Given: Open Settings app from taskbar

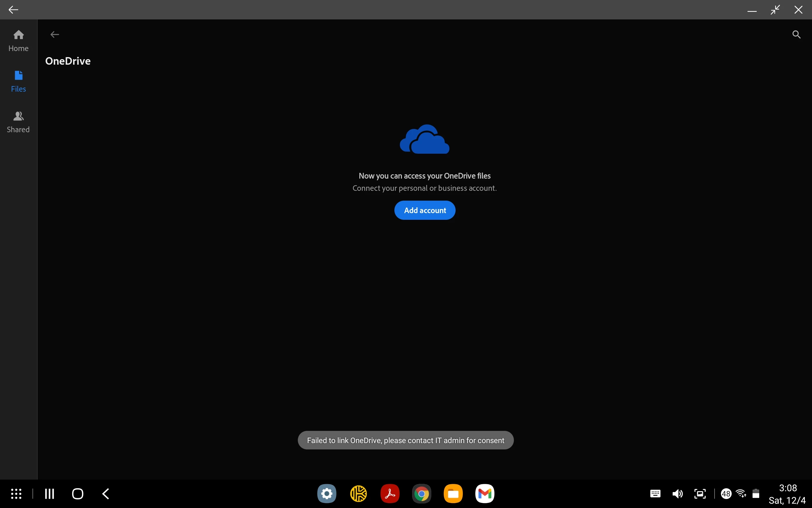Looking at the screenshot, I should pyautogui.click(x=327, y=494).
